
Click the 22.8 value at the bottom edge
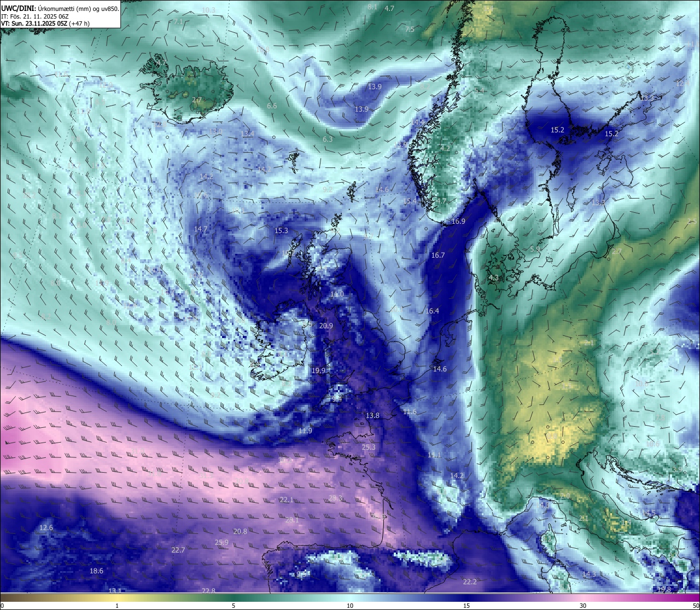[208, 590]
